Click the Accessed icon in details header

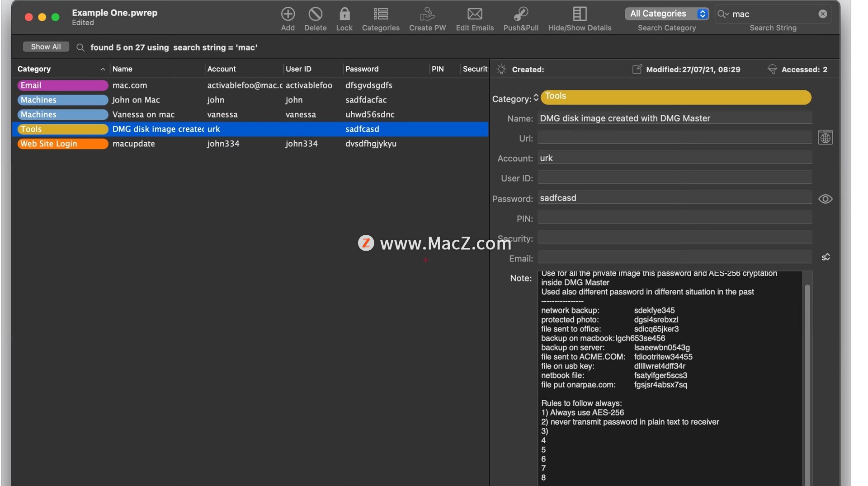pos(772,69)
